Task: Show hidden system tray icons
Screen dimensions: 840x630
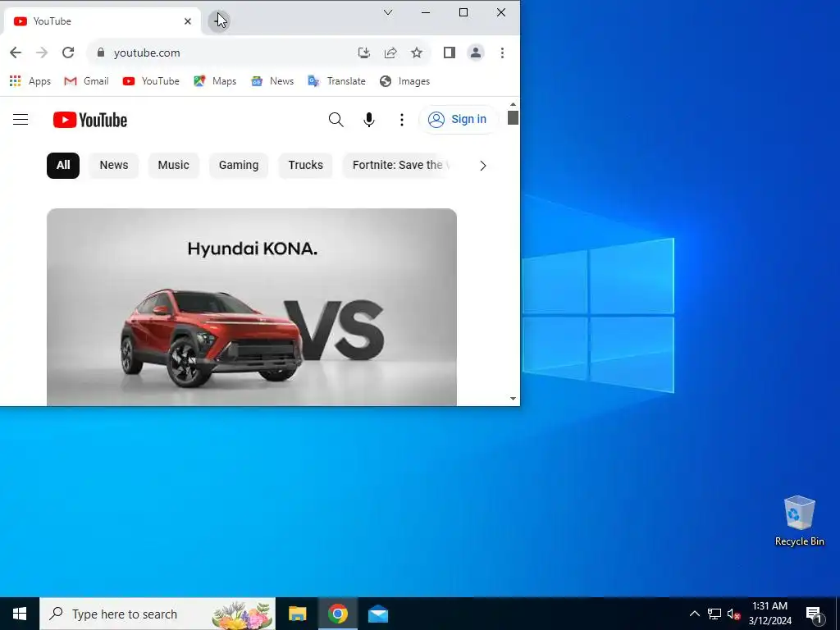Action: [694, 614]
